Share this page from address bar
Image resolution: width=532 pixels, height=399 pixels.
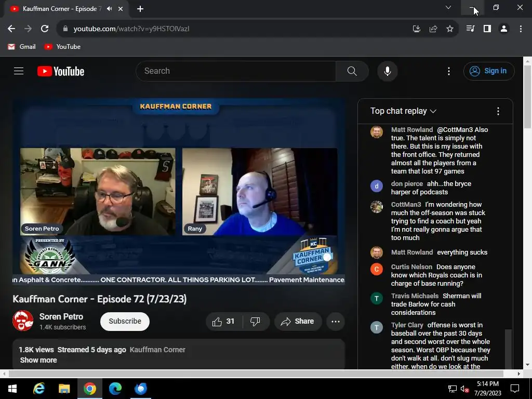[x=433, y=29]
